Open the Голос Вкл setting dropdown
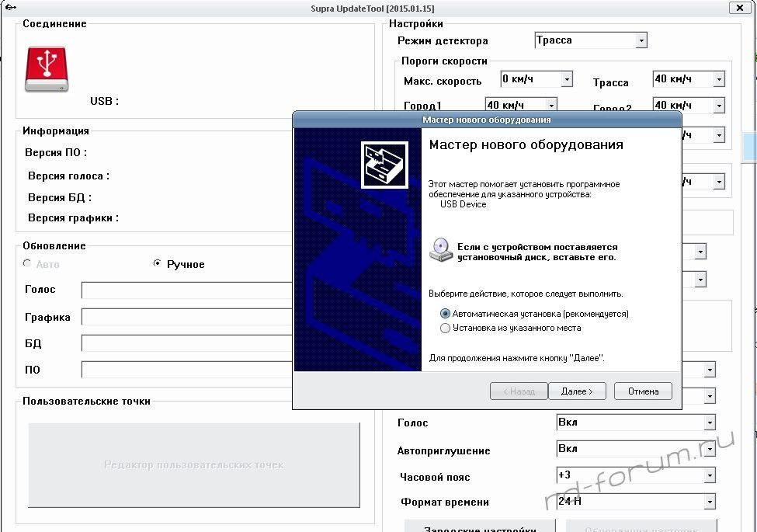 tap(709, 422)
